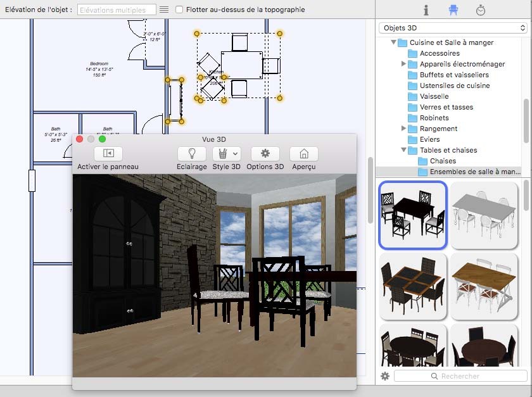Choose the white dining set thumbnail
The image size is (532, 397).
tap(484, 215)
